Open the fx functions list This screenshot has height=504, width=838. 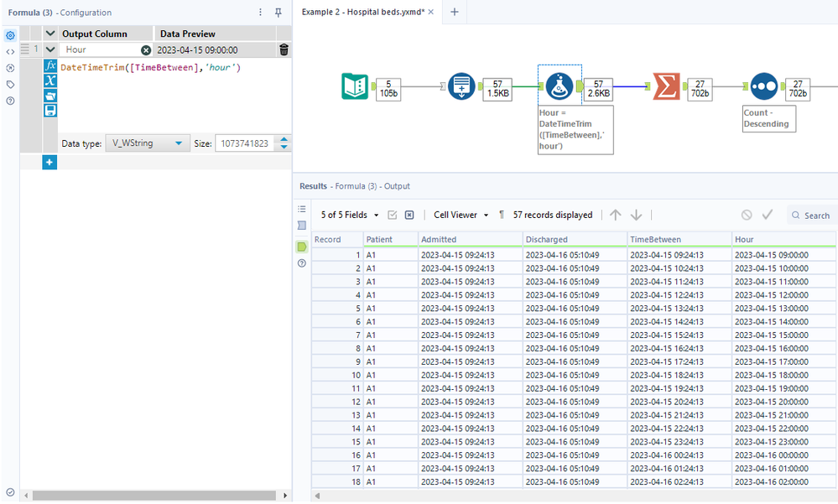pyautogui.click(x=50, y=65)
